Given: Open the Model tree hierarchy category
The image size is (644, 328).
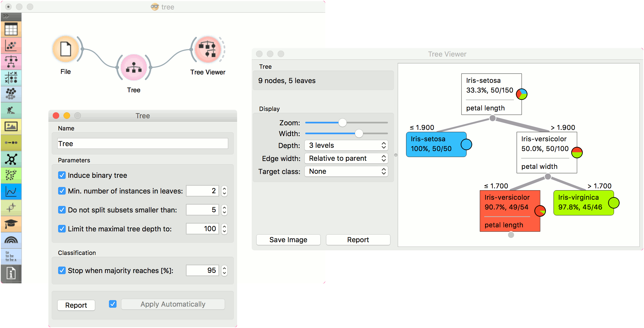Looking at the screenshot, I should click(11, 62).
